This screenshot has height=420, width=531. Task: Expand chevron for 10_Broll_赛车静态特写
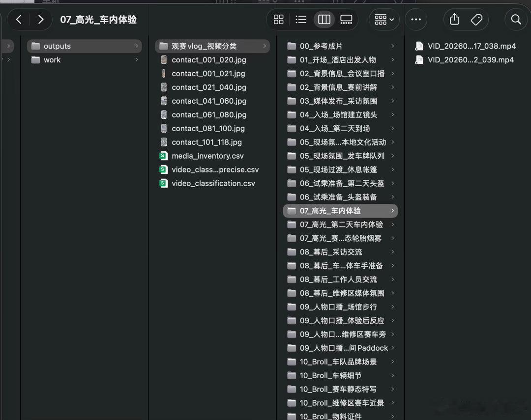click(392, 389)
